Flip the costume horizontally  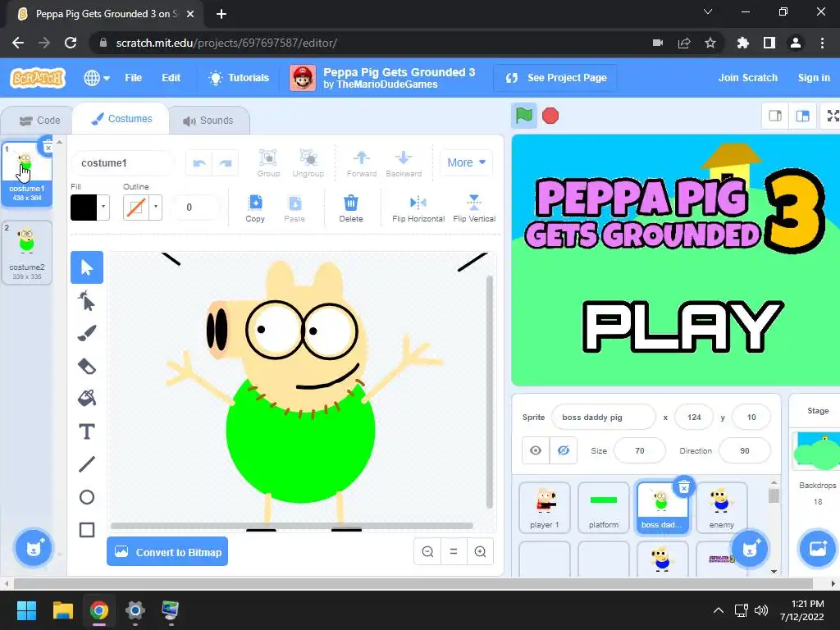(418, 208)
